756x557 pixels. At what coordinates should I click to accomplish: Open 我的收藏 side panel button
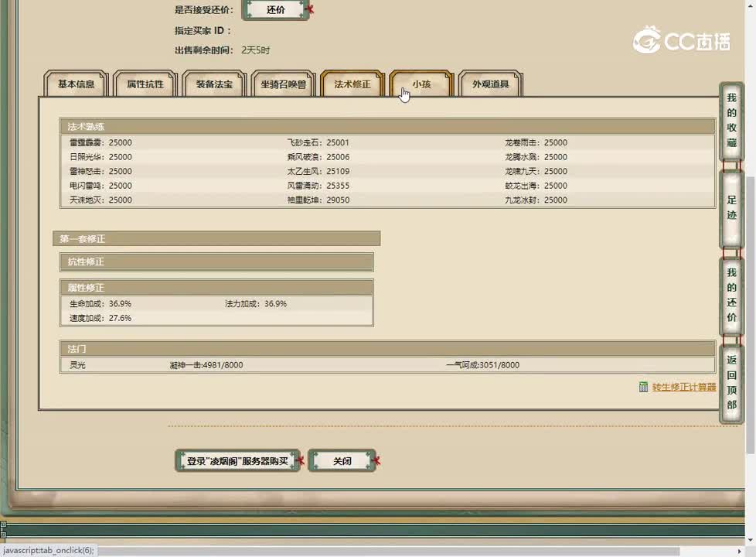[731, 120]
